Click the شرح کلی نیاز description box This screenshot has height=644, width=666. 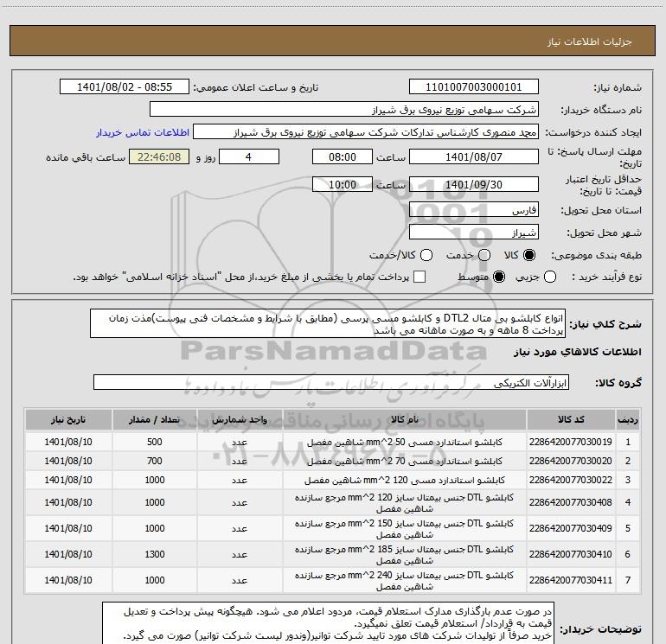pyautogui.click(x=328, y=324)
